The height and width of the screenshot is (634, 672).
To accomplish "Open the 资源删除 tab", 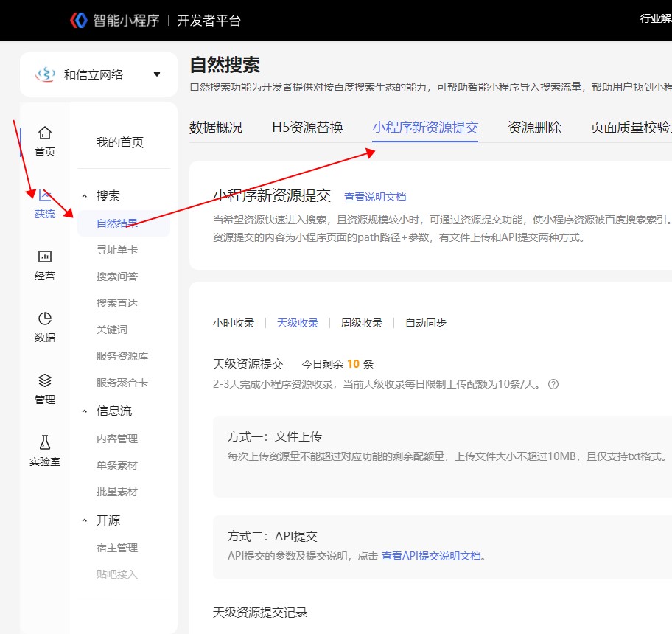I will point(534,128).
